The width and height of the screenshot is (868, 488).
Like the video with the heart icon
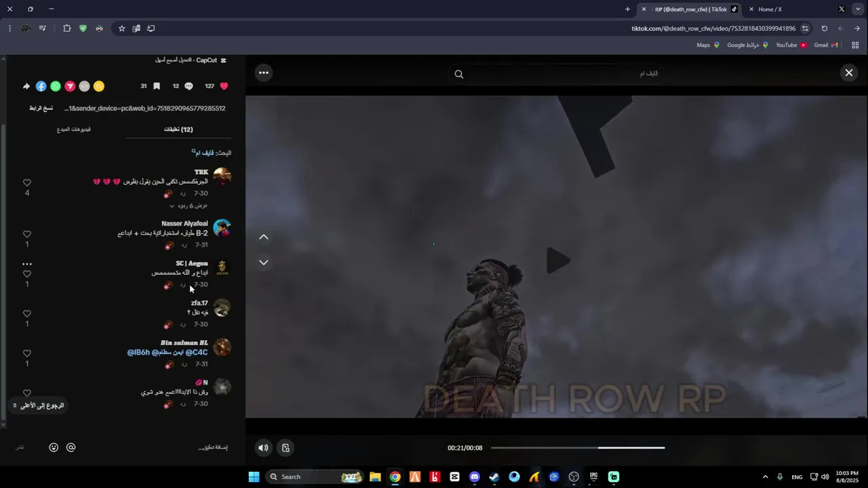tap(224, 86)
